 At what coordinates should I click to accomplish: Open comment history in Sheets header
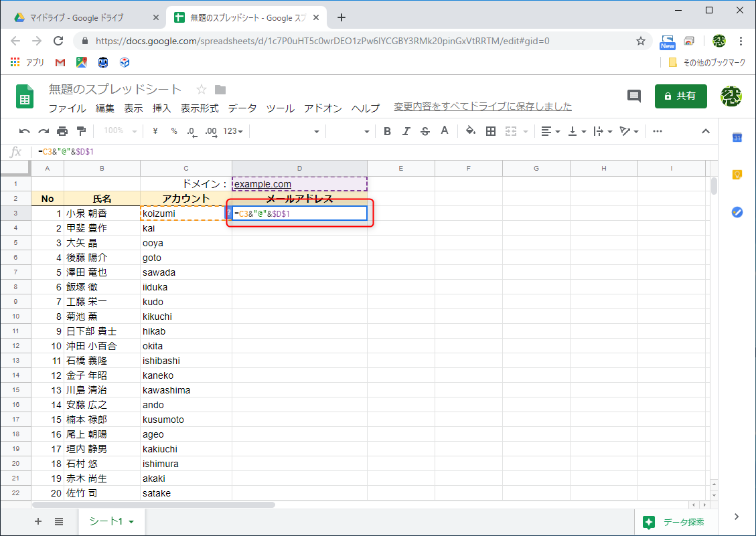click(633, 96)
